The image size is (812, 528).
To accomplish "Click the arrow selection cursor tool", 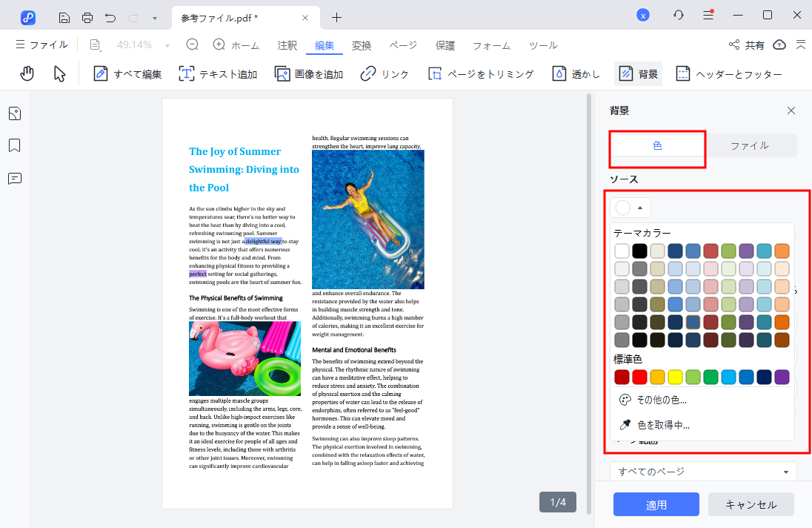I will click(x=60, y=73).
